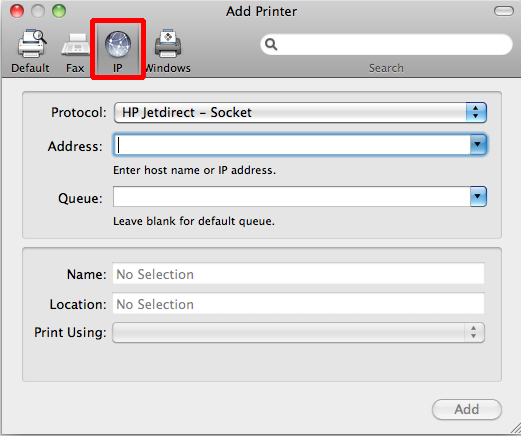Viewport: 521px width, 436px height.
Task: Click into the Queue text field
Action: (x=292, y=197)
